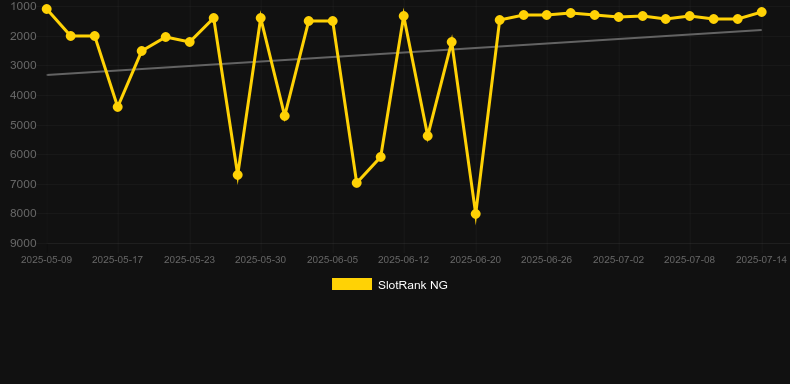Click the 2025-06-05 x-axis date label
Screen dimensions: 790x384
tap(333, 260)
